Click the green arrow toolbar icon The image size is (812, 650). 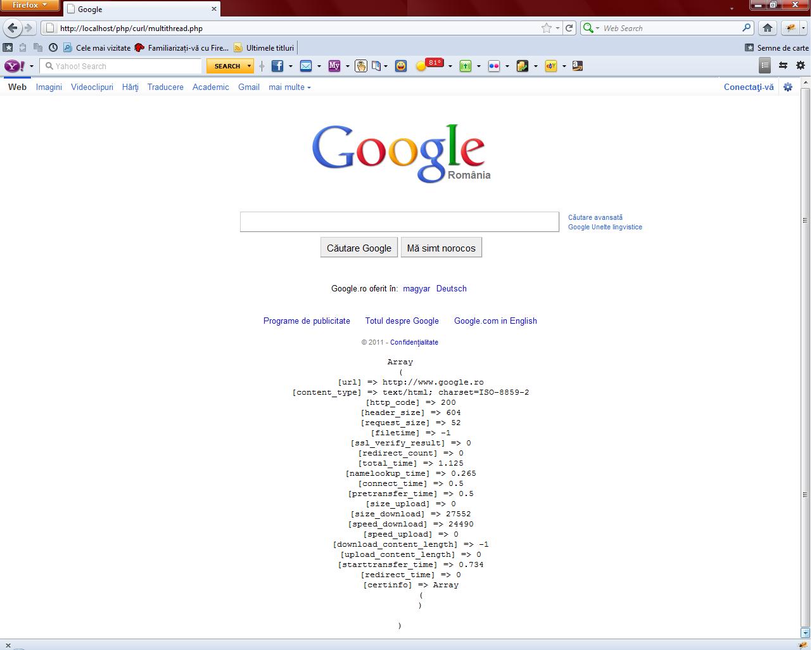click(x=466, y=66)
